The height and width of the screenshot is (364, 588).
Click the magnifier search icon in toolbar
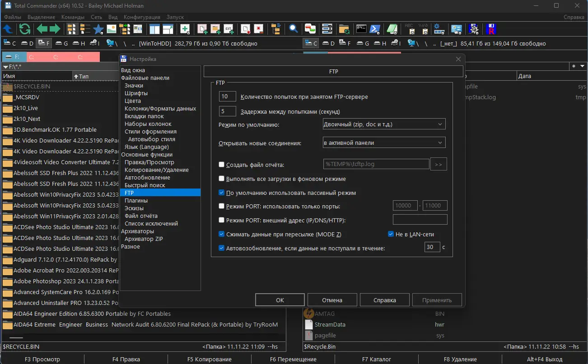tap(294, 29)
